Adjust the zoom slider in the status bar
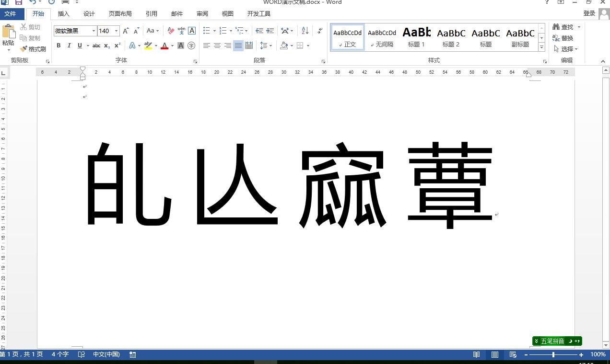The width and height of the screenshot is (610, 364). tap(554, 354)
